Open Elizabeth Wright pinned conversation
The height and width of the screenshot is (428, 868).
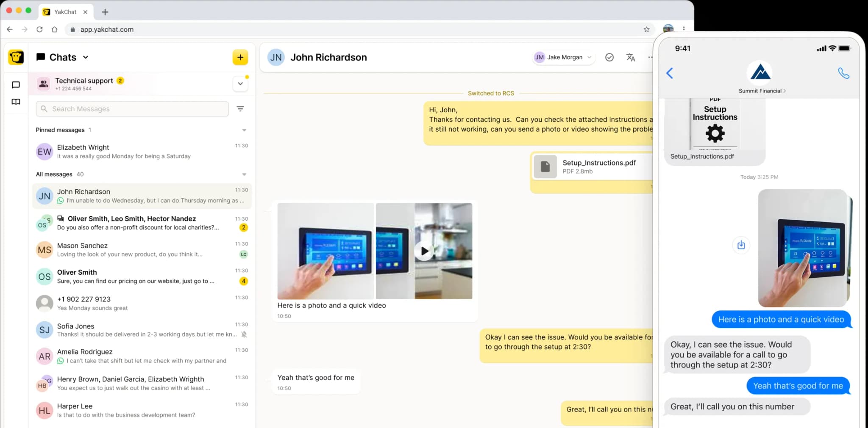(x=142, y=152)
